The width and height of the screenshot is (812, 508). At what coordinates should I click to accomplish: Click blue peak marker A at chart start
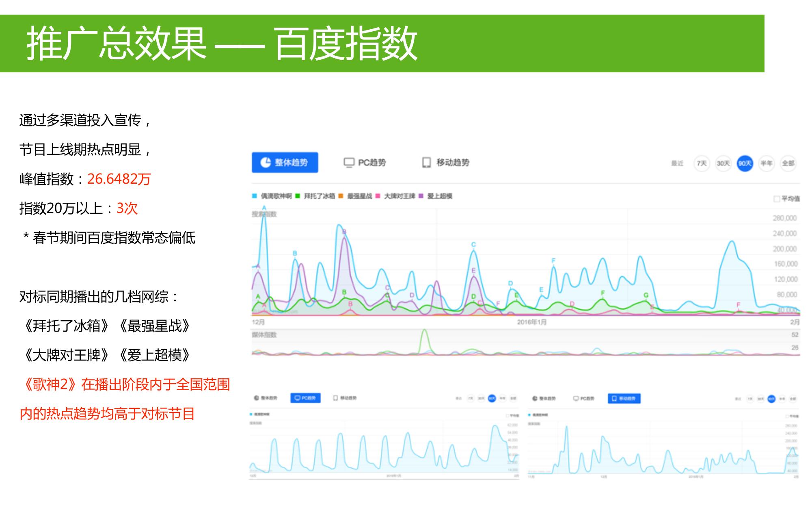(x=264, y=208)
